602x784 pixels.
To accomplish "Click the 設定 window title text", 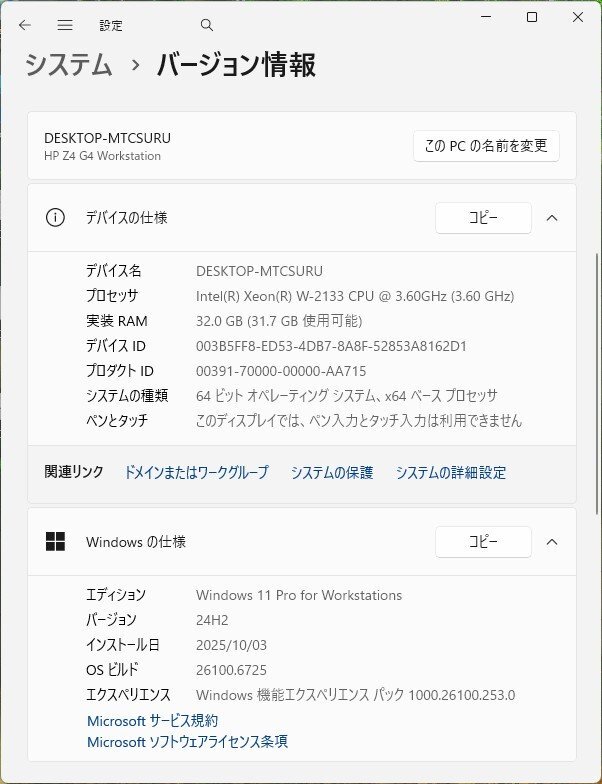I will pos(110,26).
